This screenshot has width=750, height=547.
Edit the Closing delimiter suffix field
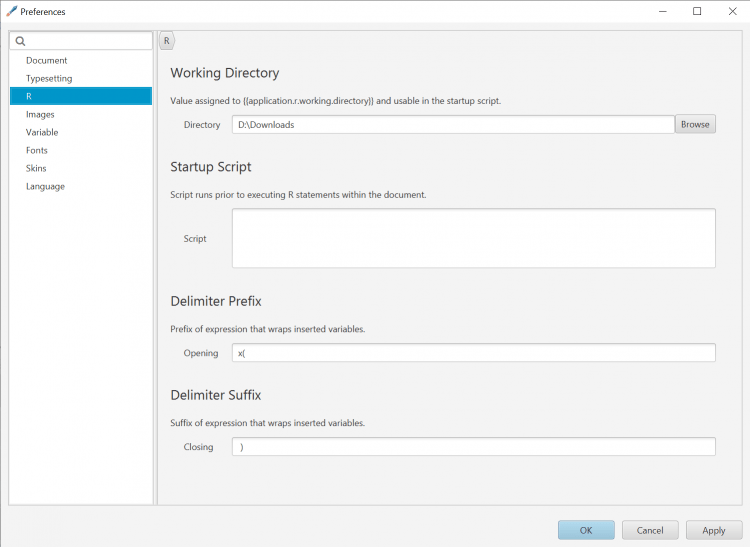coord(473,447)
